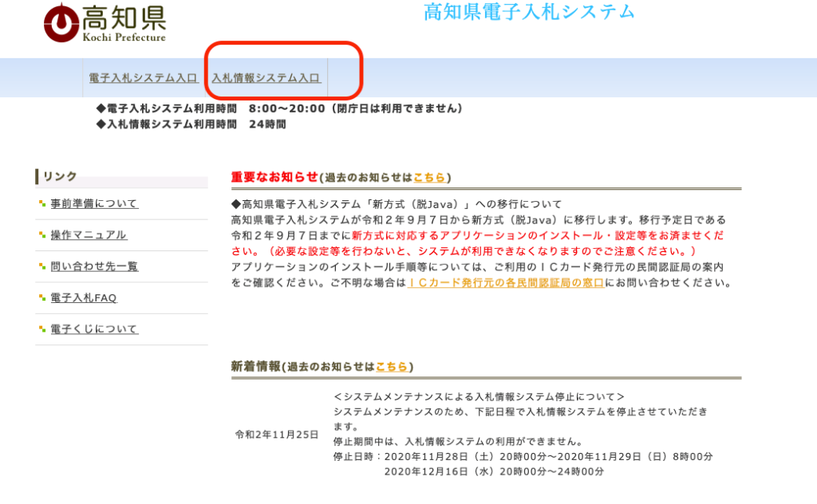
Task: Open the 入札情報システム入口 tab
Action: coord(266,78)
